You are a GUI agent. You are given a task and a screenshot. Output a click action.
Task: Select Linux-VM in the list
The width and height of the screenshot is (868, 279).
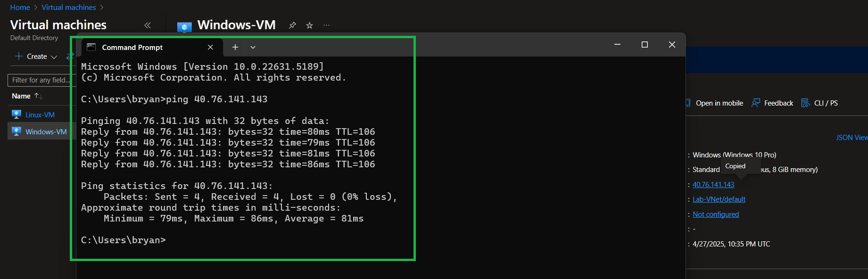pyautogui.click(x=40, y=115)
